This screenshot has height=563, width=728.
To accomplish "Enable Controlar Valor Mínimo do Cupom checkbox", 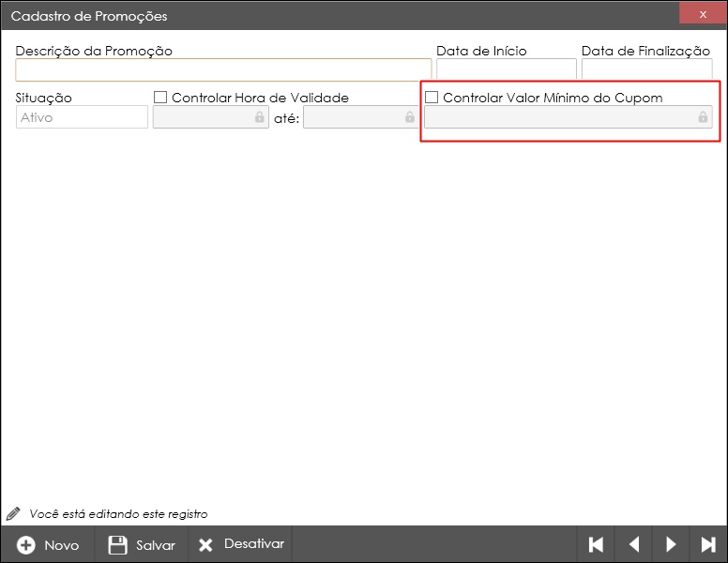I will 432,97.
